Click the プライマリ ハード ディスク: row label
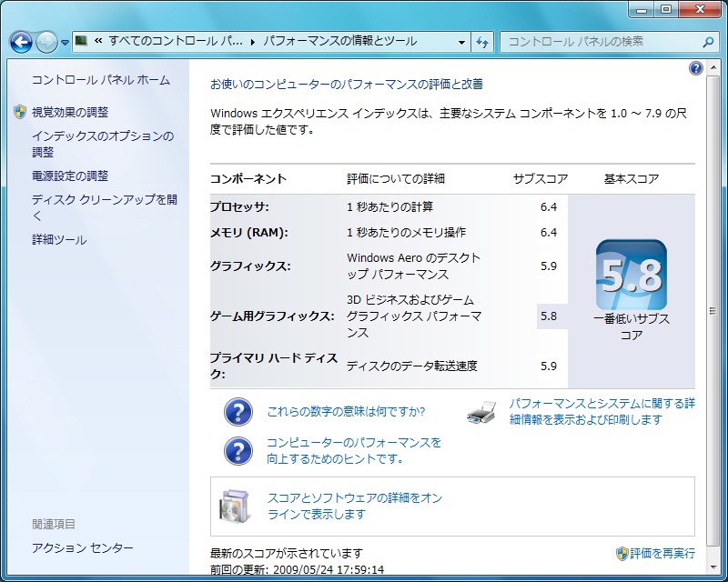 pyautogui.click(x=274, y=366)
